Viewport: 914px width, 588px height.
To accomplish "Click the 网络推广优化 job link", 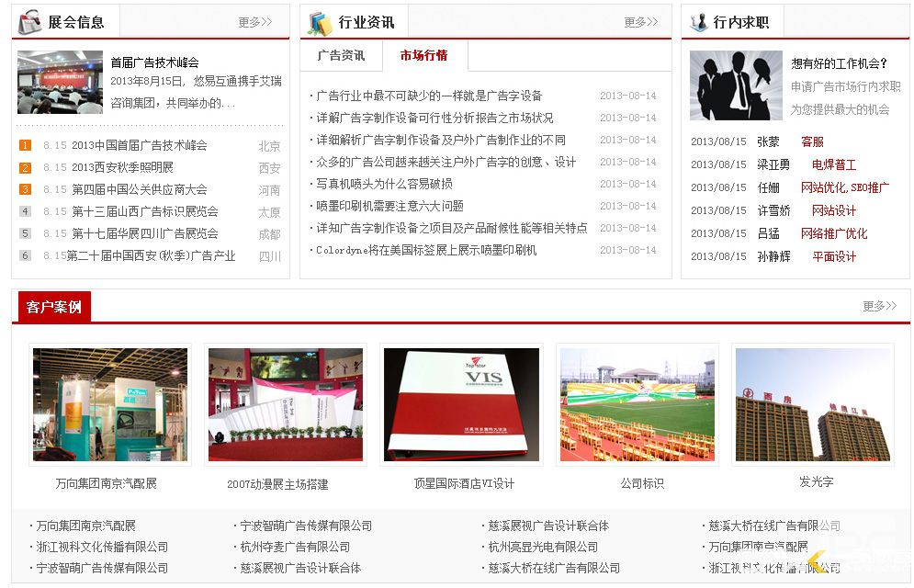I will [833, 233].
